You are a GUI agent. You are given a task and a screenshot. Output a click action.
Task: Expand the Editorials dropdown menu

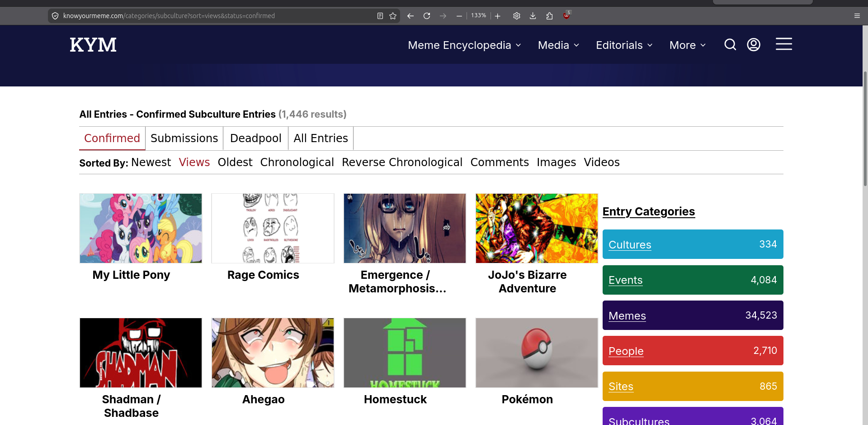click(x=624, y=45)
